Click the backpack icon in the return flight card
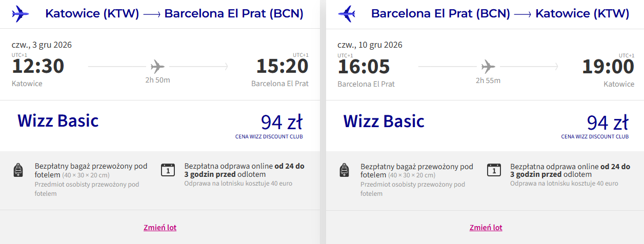644x244 pixels. pyautogui.click(x=344, y=170)
